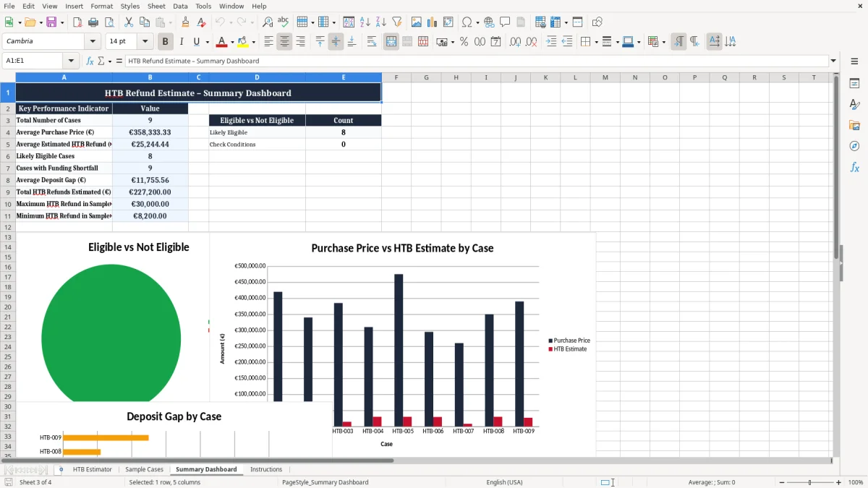The image size is (868, 488).
Task: Switch to Sample Cases sheet tab
Action: (144, 469)
